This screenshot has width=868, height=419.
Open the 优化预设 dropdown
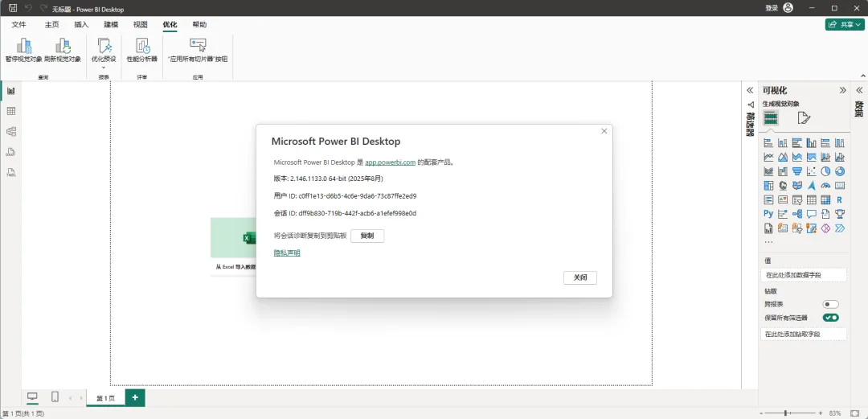pos(104,54)
